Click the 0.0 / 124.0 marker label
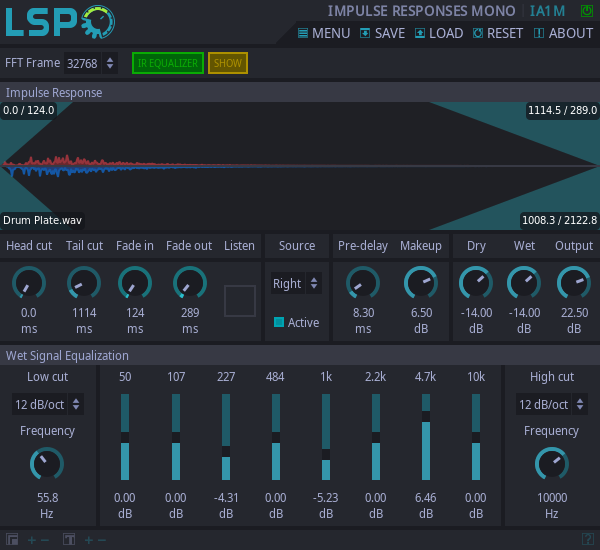 [29, 110]
